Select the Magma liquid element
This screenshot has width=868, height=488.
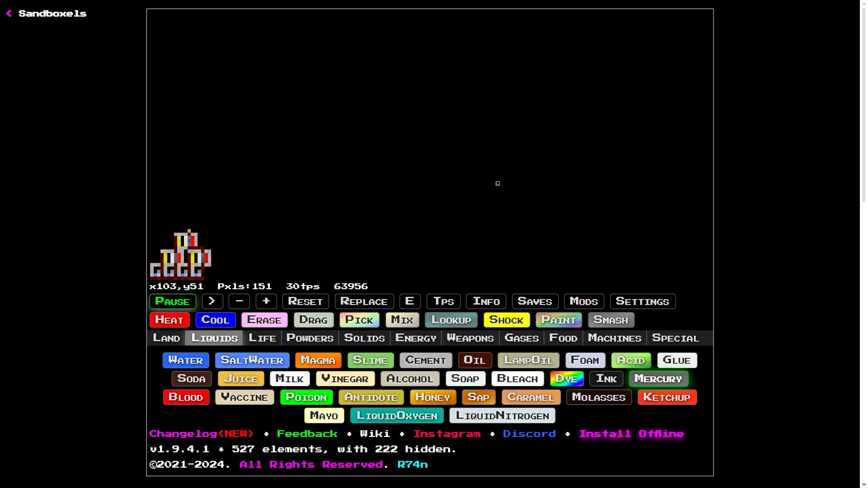[318, 360]
